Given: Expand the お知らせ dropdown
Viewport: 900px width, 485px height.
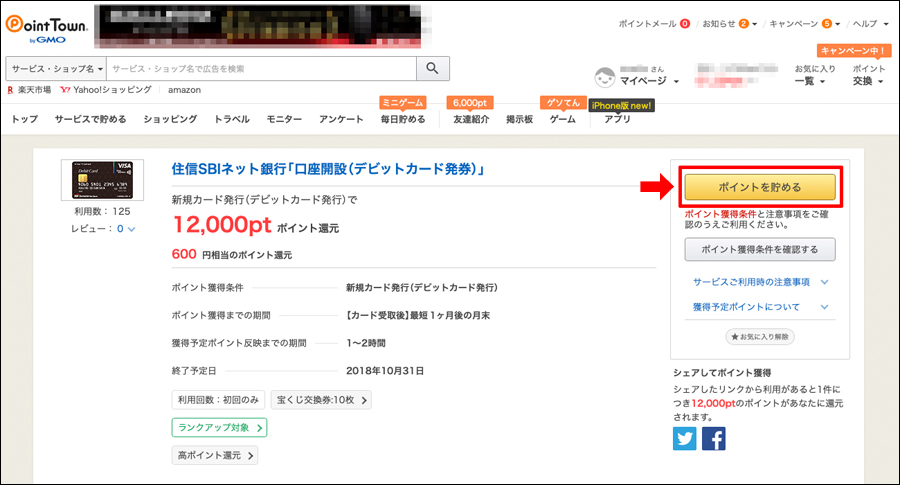Looking at the screenshot, I should (730, 24).
